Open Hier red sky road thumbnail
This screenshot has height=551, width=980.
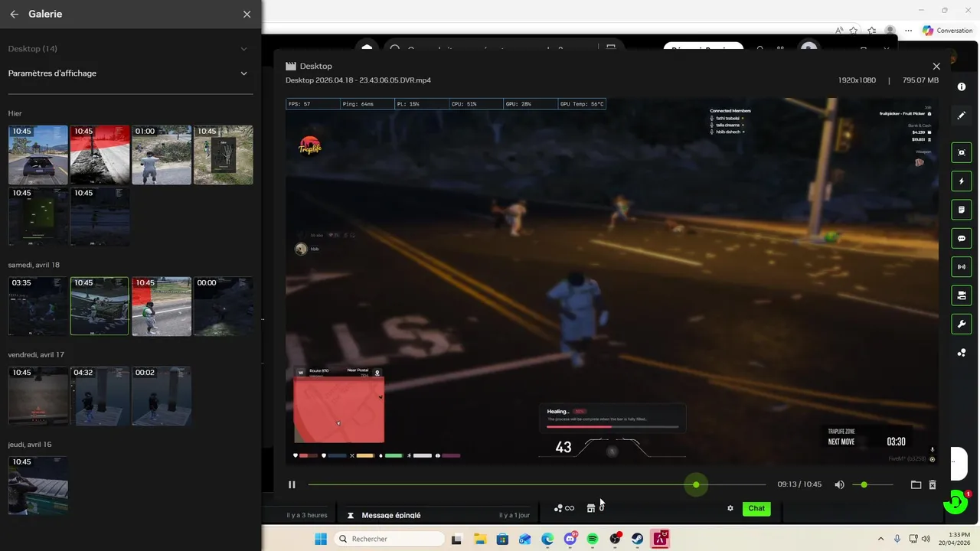tap(100, 155)
